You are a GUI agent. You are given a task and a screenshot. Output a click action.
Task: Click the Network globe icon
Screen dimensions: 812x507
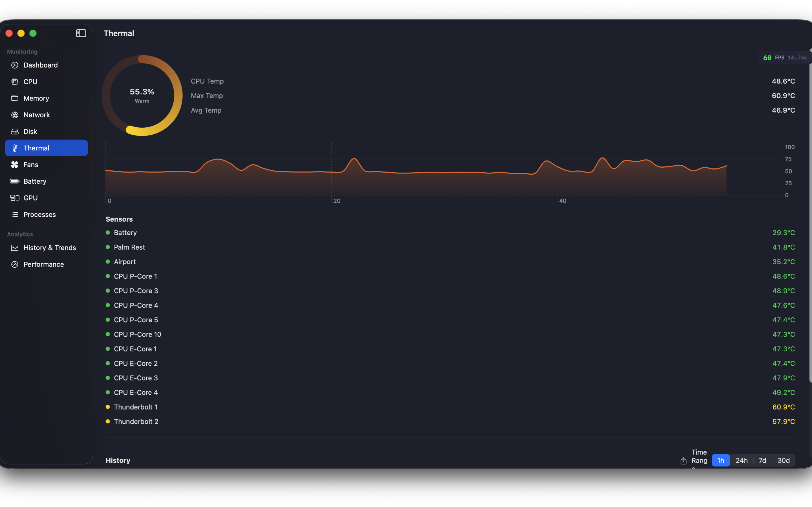tap(15, 115)
